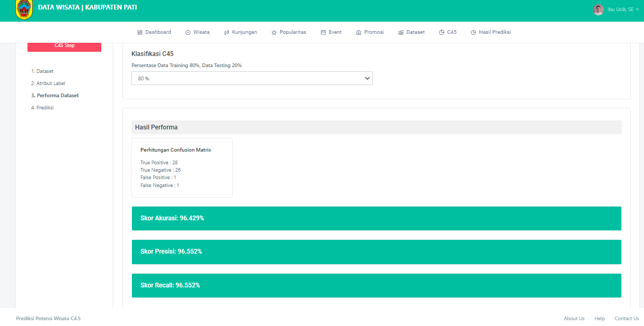Select step 2. Atribut Label
The width and height of the screenshot is (644, 326).
coord(48,83)
